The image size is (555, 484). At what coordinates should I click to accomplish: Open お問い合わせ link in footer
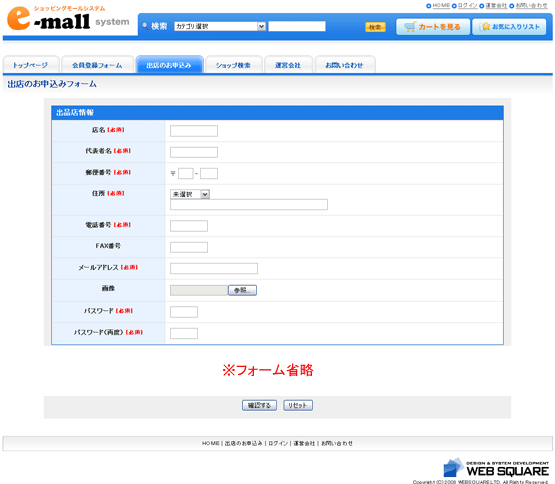(x=337, y=443)
